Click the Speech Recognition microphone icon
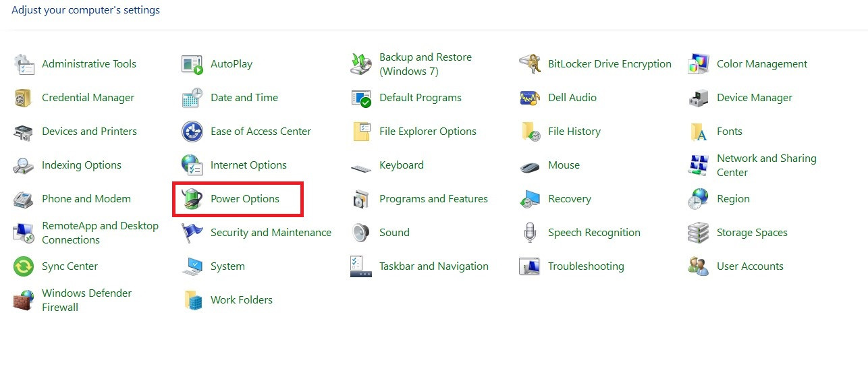This screenshot has width=868, height=375. click(x=530, y=233)
